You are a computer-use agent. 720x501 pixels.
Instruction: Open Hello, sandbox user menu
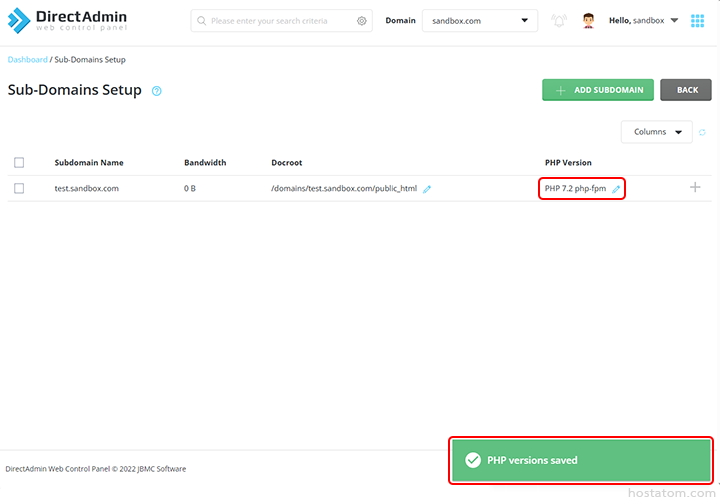(644, 21)
